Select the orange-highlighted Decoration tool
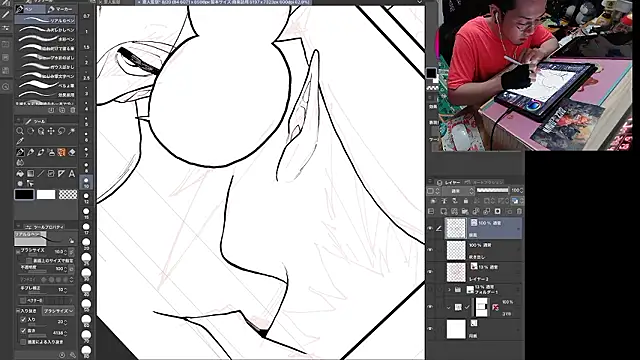This screenshot has width=640, height=360. click(62, 152)
